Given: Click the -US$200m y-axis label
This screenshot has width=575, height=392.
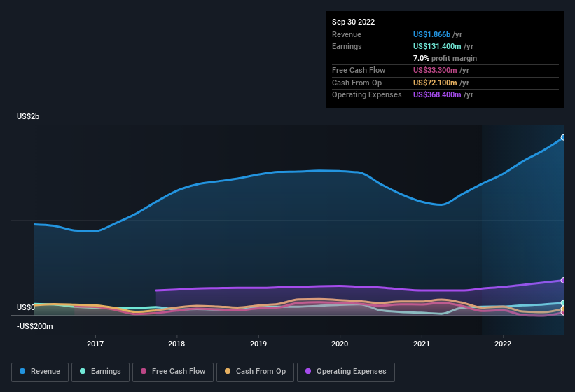Looking at the screenshot, I should coord(35,326).
